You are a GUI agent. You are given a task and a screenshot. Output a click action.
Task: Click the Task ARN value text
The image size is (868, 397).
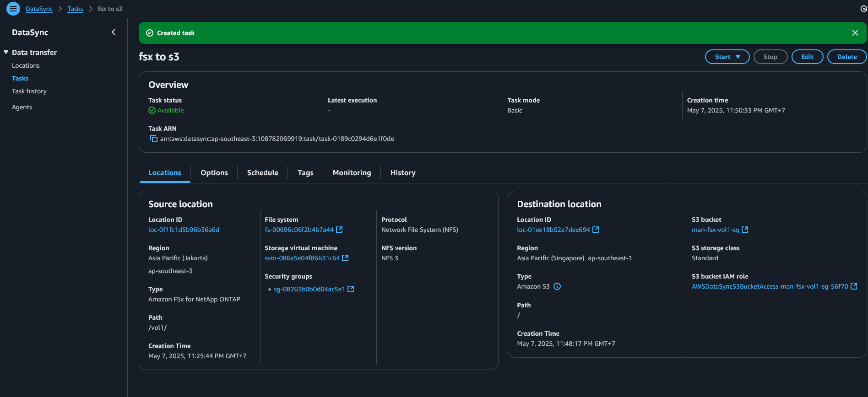[277, 139]
